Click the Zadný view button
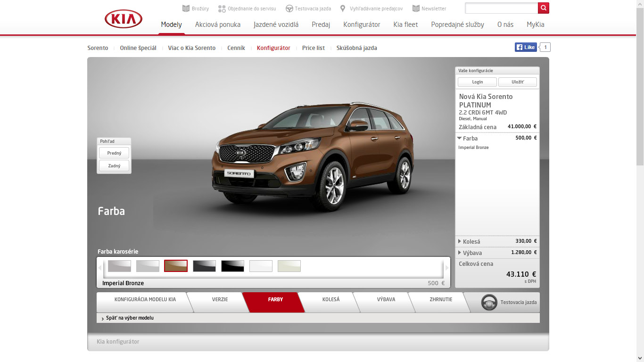Image resolution: width=644 pixels, height=362 pixels. (114, 165)
